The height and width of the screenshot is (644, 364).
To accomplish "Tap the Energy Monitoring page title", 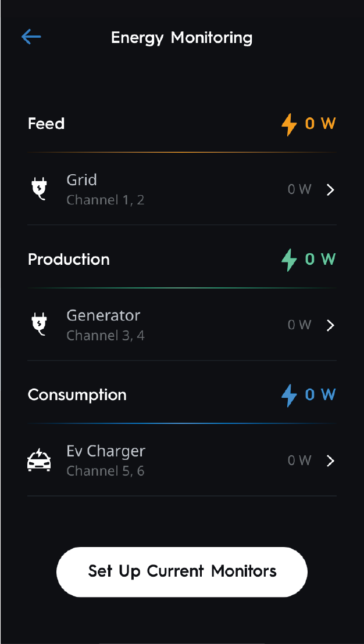I will click(182, 38).
